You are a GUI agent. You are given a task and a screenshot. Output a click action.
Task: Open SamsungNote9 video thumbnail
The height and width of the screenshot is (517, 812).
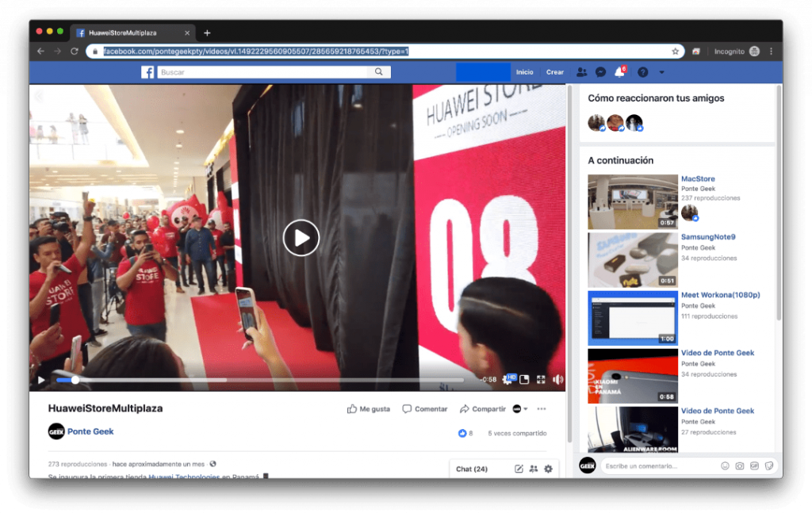(x=632, y=259)
